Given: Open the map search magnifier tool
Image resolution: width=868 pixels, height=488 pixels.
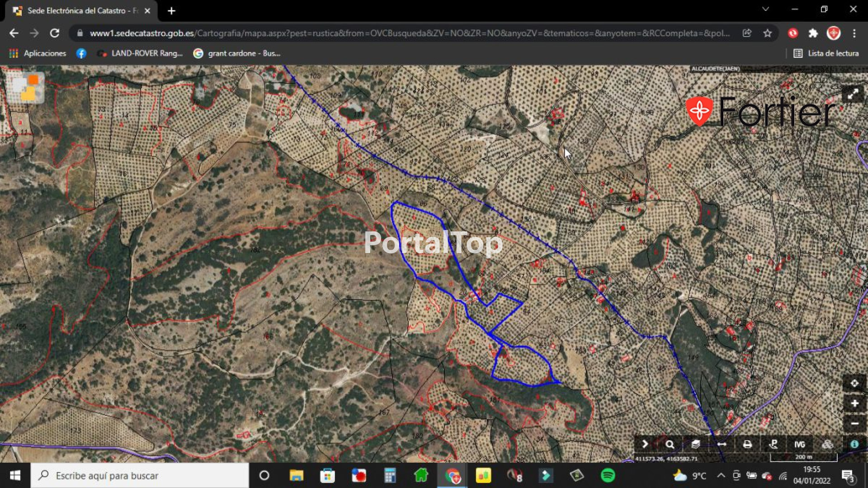Looking at the screenshot, I should [670, 444].
